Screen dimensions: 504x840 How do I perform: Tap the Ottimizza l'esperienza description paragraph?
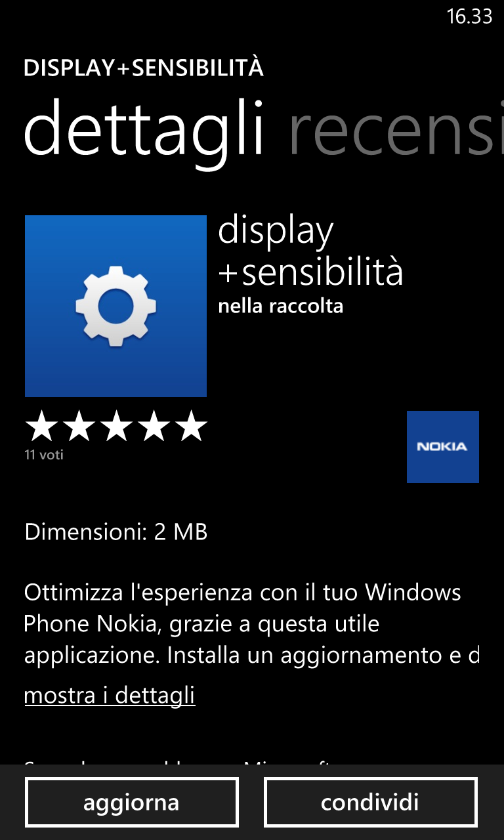pos(252,624)
